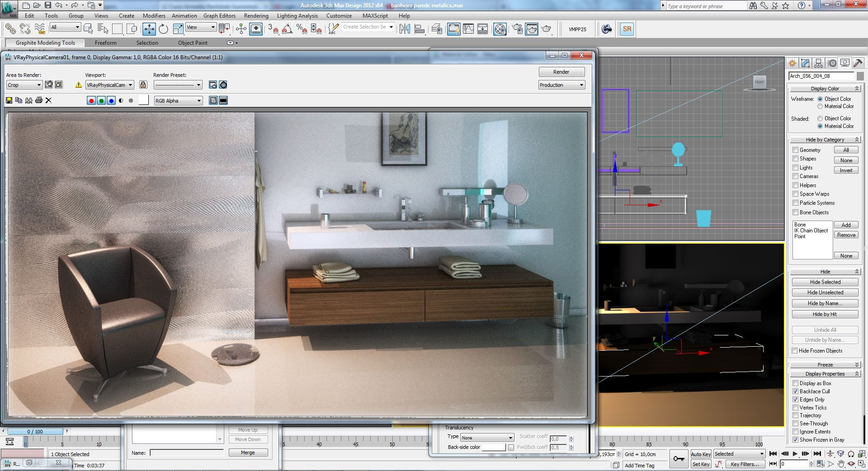Expand the Freeze rollout

point(825,365)
